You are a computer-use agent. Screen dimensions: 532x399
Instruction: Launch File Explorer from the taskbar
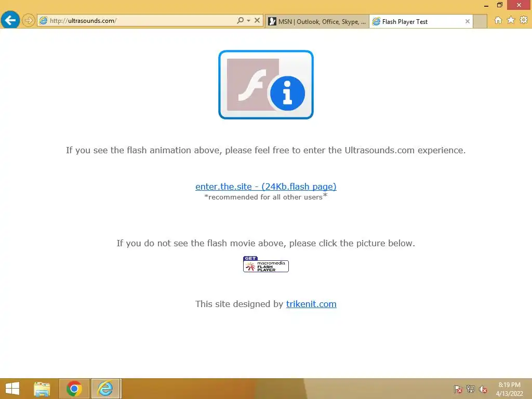[42, 389]
